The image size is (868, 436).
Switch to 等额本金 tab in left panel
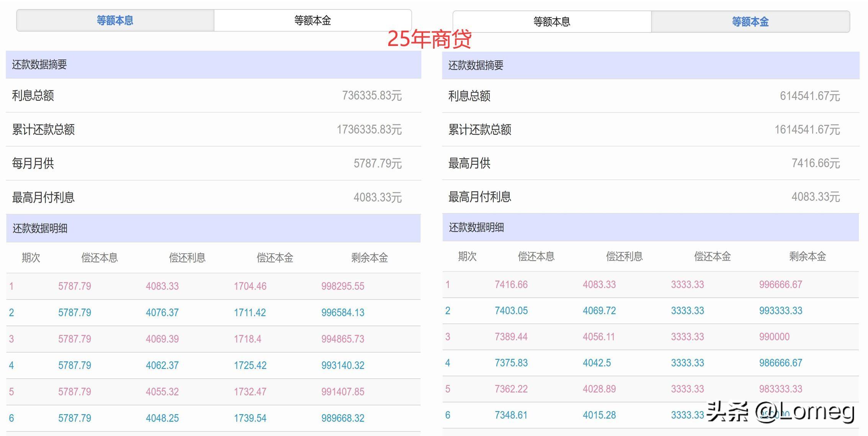coord(312,20)
